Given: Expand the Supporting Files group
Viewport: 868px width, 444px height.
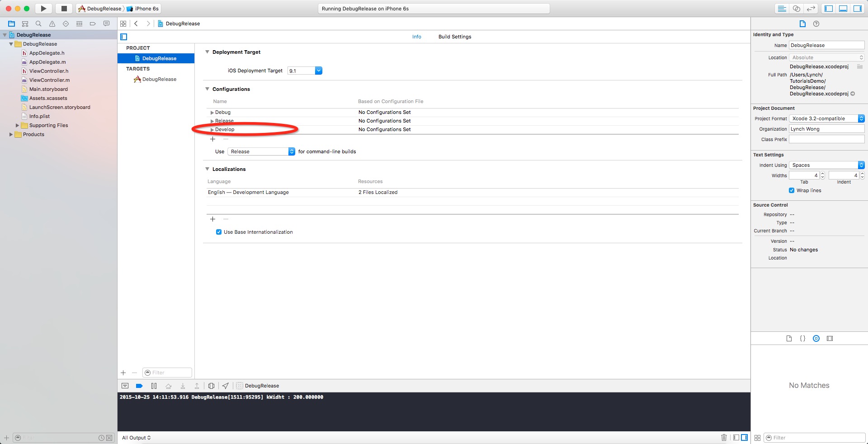Looking at the screenshot, I should (x=17, y=125).
